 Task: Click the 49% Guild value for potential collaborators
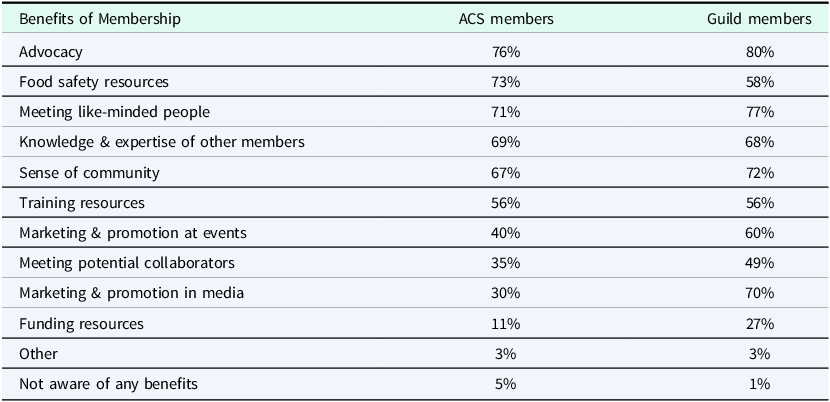pos(760,263)
